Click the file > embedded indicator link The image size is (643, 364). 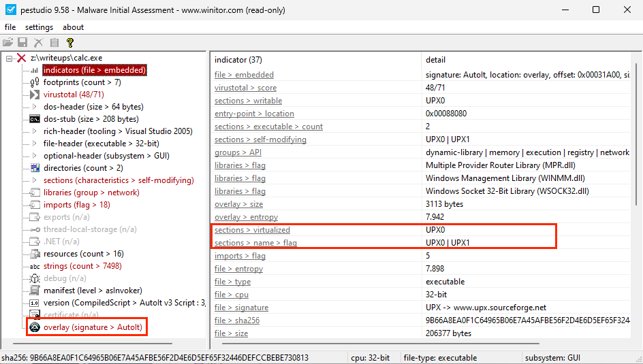[244, 75]
